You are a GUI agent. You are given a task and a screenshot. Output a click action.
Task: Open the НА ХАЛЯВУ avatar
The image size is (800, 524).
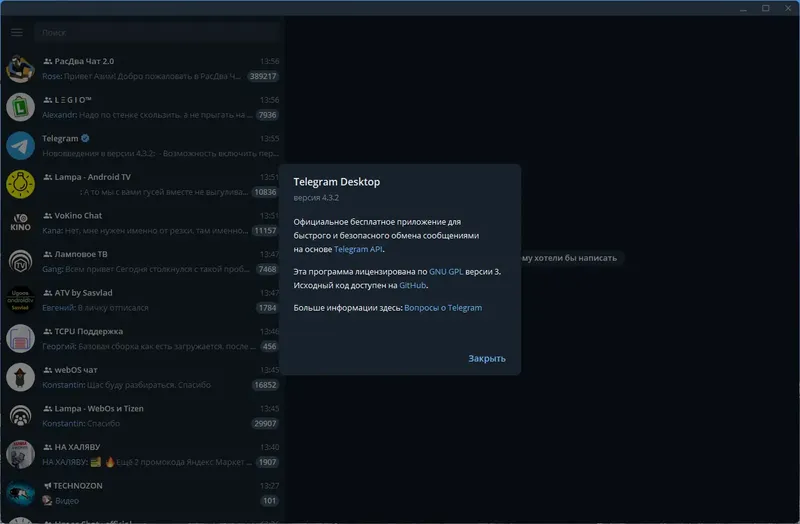click(20, 454)
